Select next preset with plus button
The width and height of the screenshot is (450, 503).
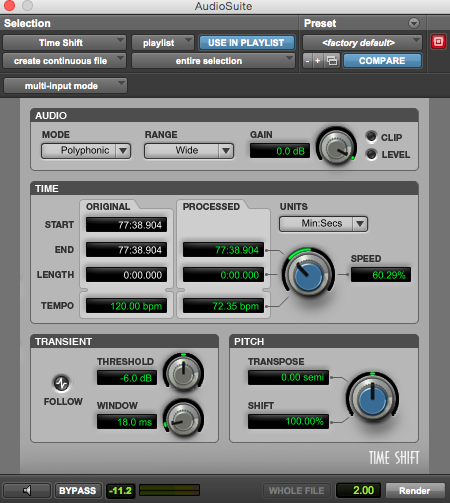coord(318,61)
